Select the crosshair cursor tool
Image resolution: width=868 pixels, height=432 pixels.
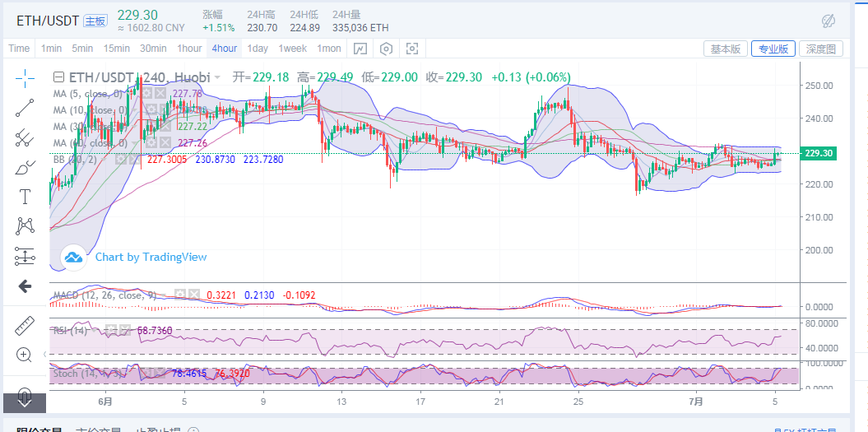[x=25, y=78]
